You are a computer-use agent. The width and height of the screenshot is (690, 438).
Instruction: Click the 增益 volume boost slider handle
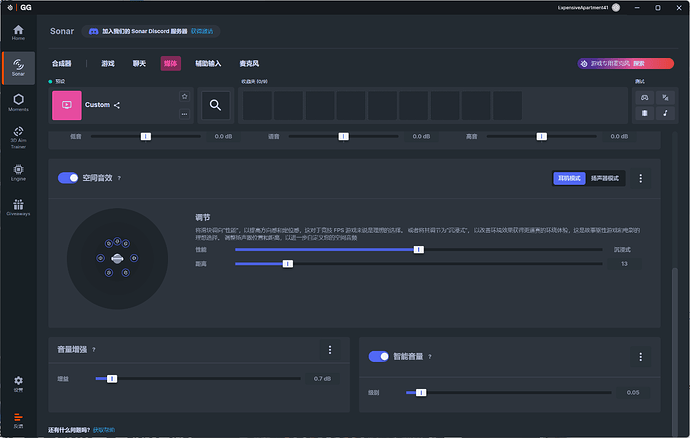(112, 379)
